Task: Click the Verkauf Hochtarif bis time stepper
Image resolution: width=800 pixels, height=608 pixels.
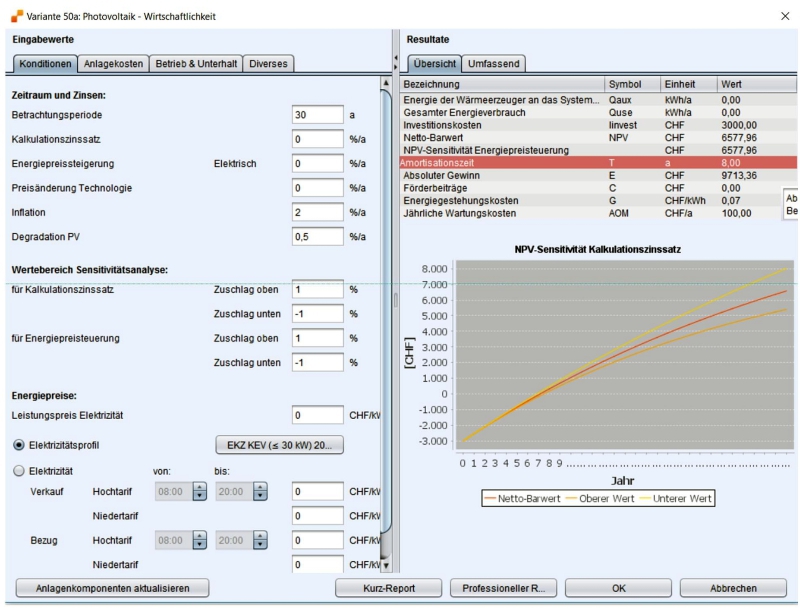Action: tap(260, 492)
